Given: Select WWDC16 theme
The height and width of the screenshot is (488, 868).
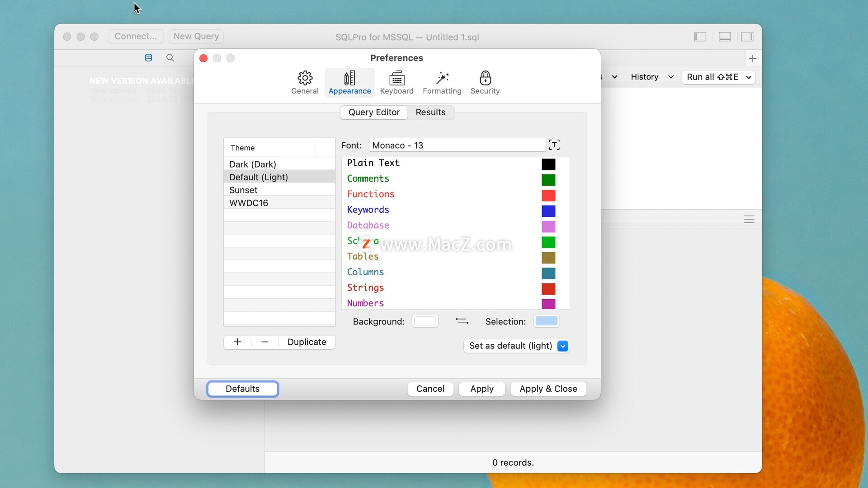Looking at the screenshot, I should pos(279,203).
